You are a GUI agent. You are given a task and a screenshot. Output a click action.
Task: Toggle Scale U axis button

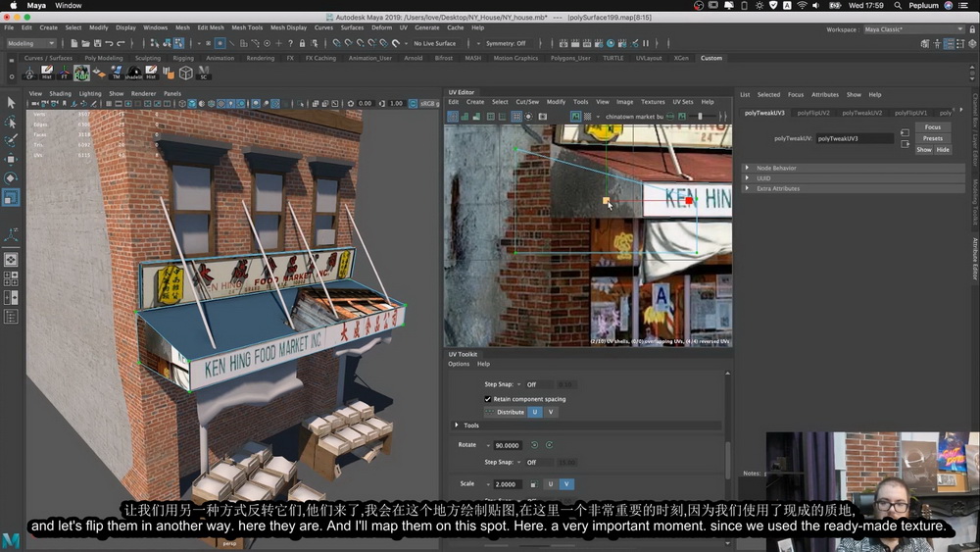click(x=551, y=484)
